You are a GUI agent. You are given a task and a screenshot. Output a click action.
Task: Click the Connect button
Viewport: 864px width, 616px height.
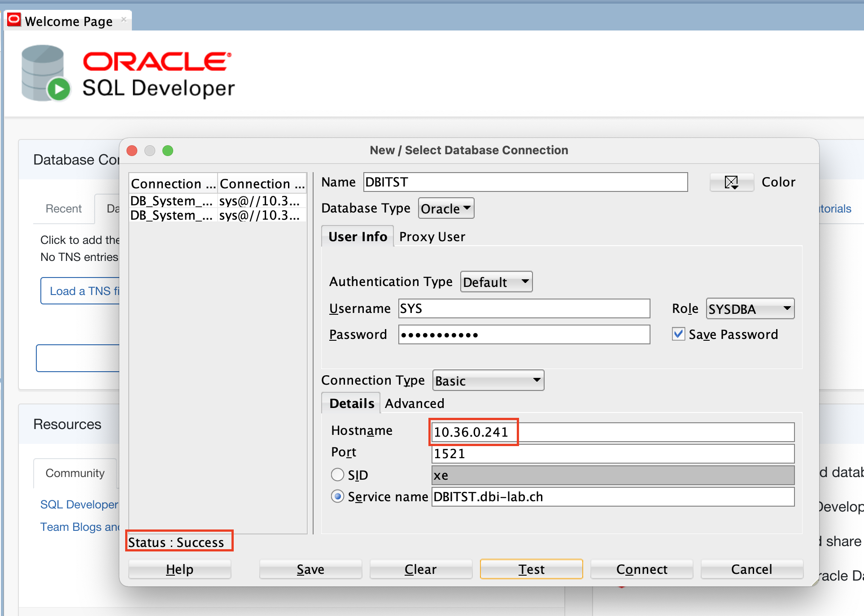point(641,569)
